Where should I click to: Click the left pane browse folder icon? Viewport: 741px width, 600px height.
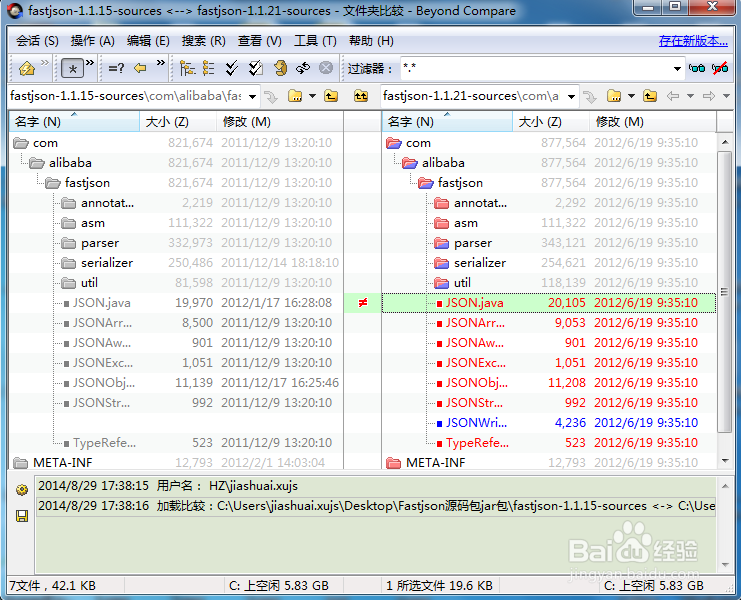pos(295,96)
